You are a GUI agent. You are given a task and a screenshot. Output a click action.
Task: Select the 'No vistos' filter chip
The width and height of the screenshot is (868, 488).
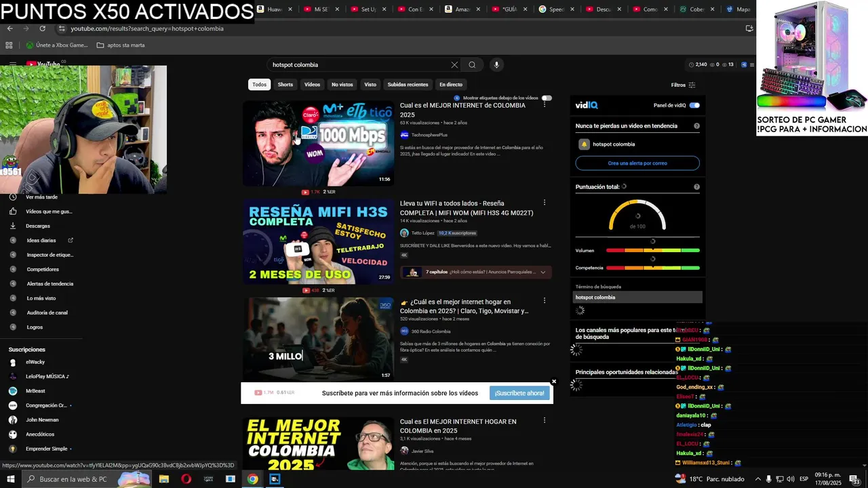[x=342, y=85]
